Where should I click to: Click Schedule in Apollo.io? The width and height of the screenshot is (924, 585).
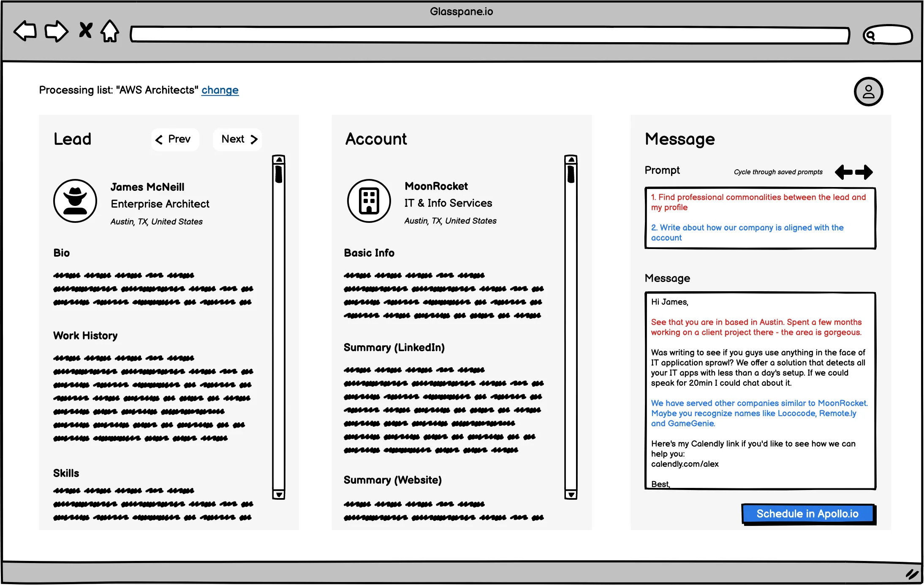(807, 514)
